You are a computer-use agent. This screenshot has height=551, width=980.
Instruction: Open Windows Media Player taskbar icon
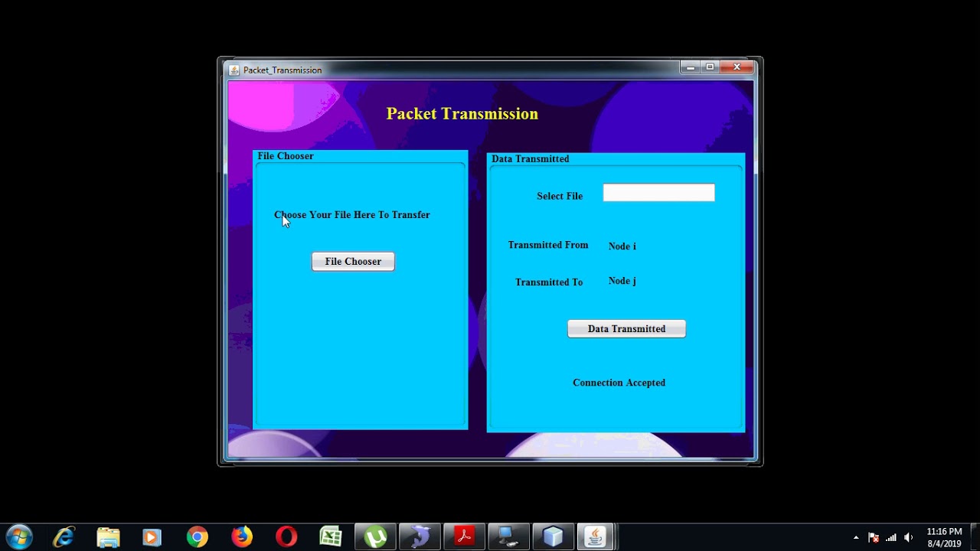(x=152, y=537)
